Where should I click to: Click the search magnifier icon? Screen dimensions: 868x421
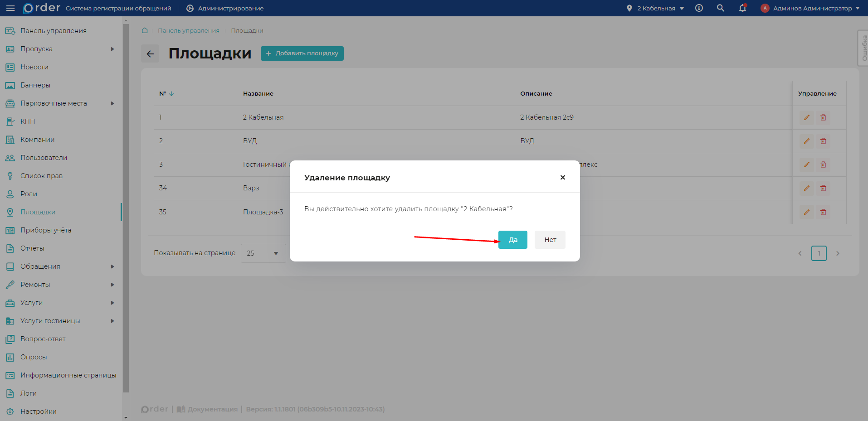point(720,8)
